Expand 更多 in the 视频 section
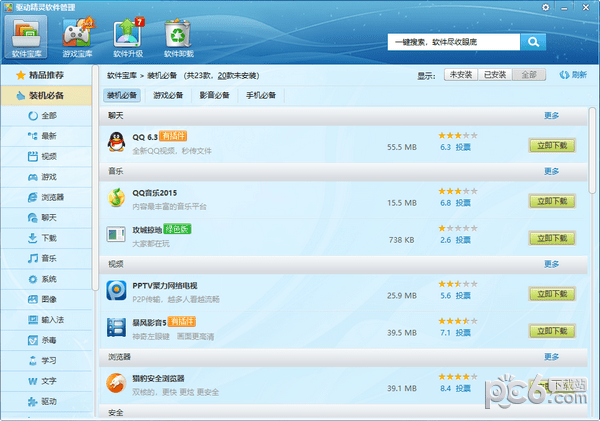This screenshot has width=600, height=421. 551,264
